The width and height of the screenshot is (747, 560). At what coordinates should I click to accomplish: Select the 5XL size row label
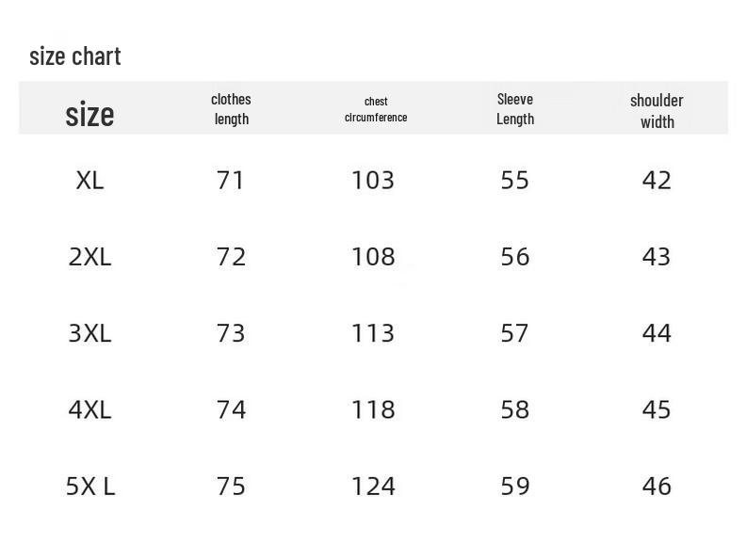(89, 486)
